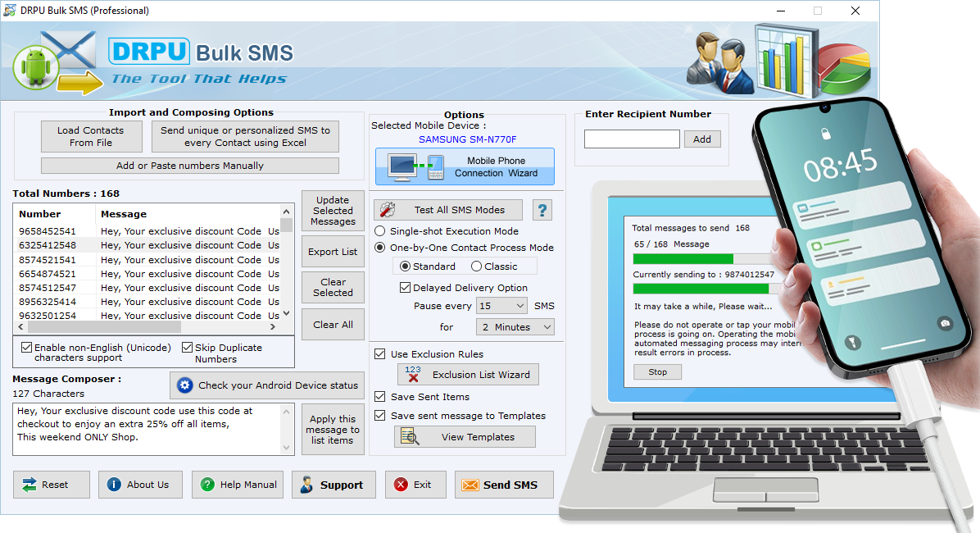This screenshot has height=533, width=980.
Task: Click Load Contacts From File button
Action: click(91, 136)
